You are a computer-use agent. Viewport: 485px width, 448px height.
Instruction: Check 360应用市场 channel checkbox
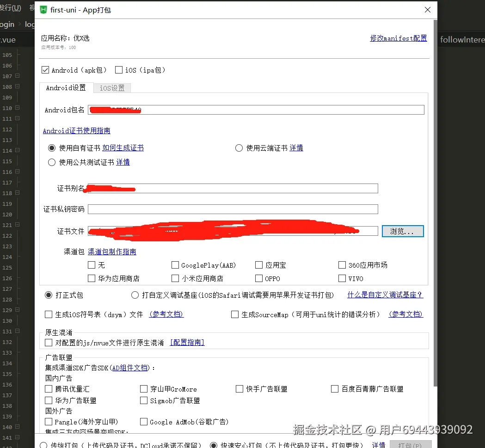[342, 265]
